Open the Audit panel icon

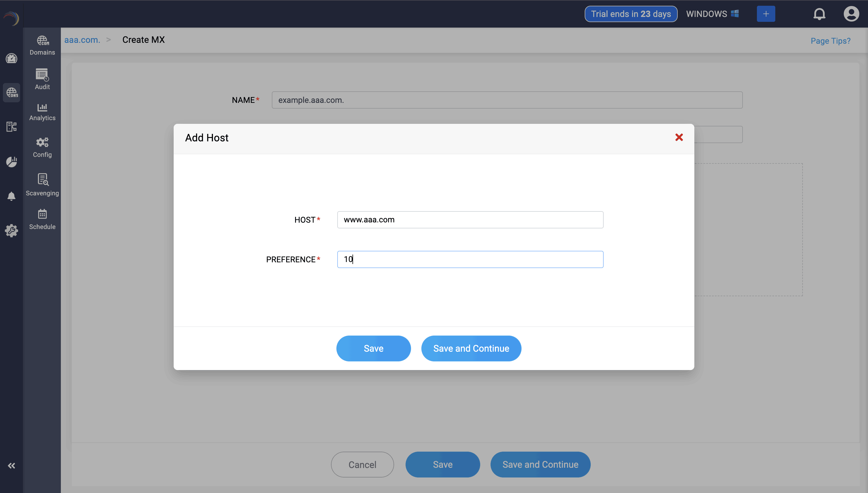[x=42, y=79]
